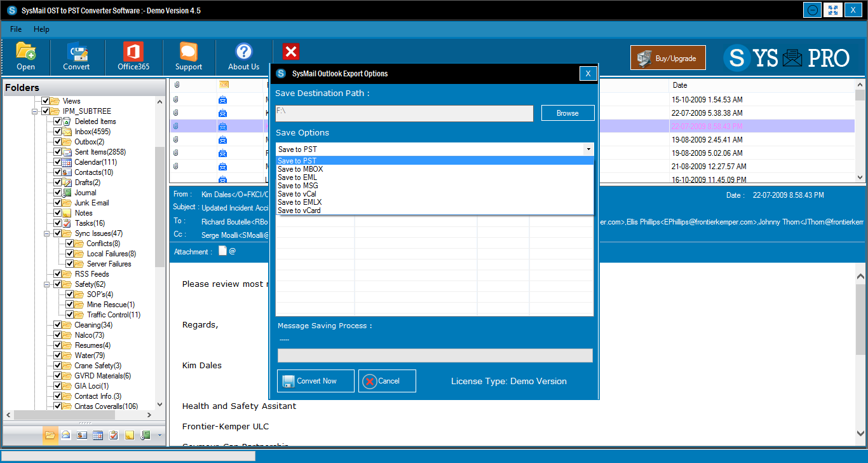Collapse the Safety(62) tree node
868x463 pixels.
pos(47,284)
